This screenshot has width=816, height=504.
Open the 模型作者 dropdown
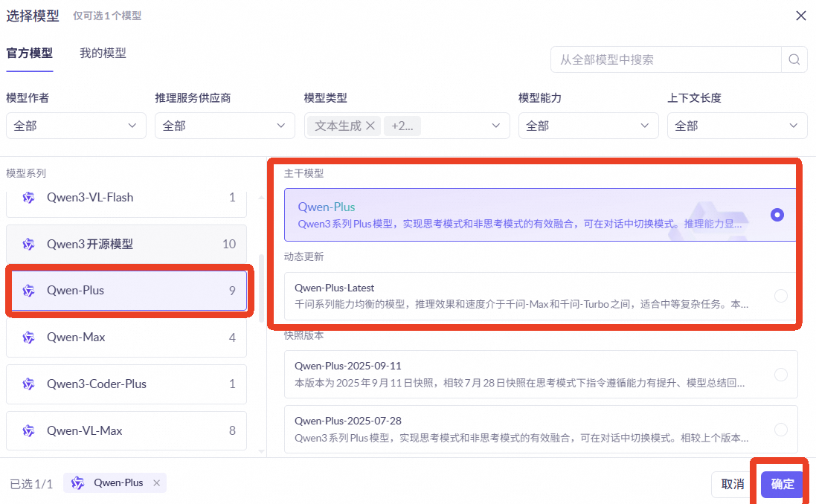[x=76, y=126]
